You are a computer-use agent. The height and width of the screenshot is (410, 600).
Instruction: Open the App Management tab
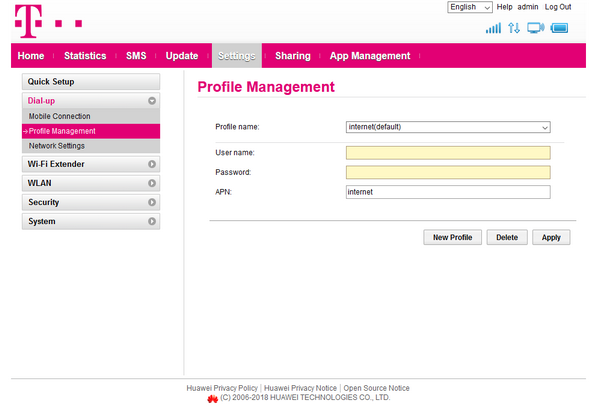coord(370,56)
